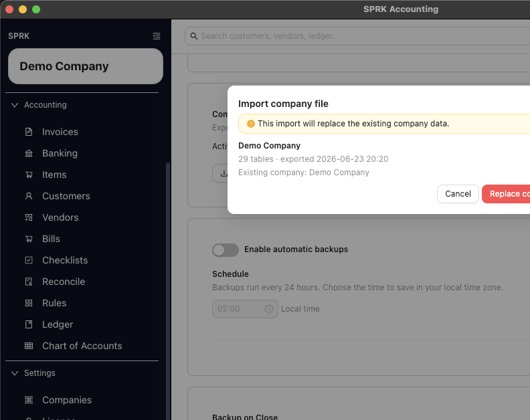Click the Invoices document icon
530x420 pixels.
(x=29, y=132)
